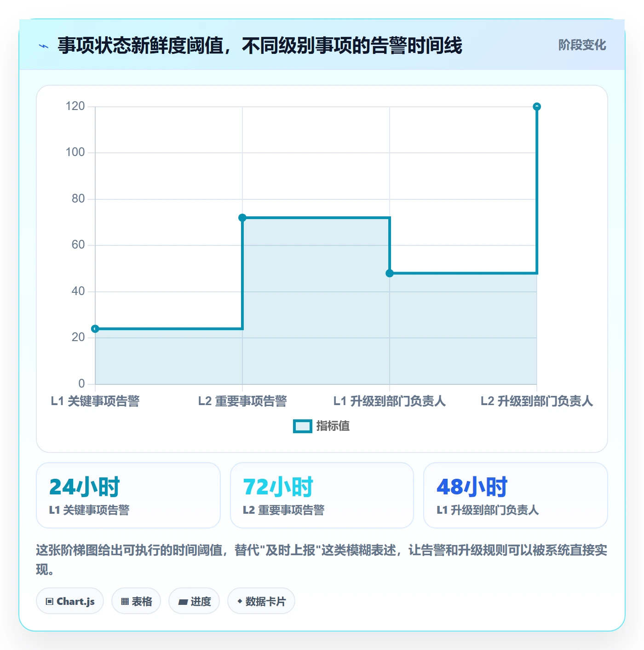Click the 指标值 legend text
Image resolution: width=644 pixels, height=650 pixels.
[x=333, y=426]
